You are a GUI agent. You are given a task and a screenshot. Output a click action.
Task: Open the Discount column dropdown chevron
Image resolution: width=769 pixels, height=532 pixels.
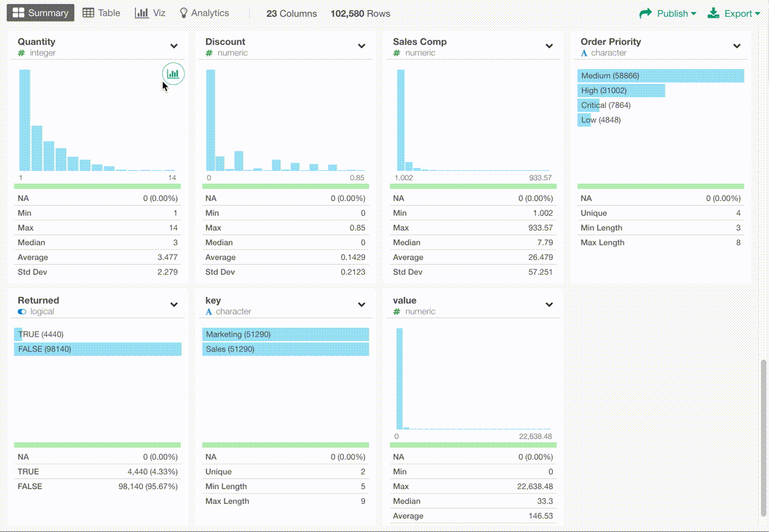tap(362, 46)
